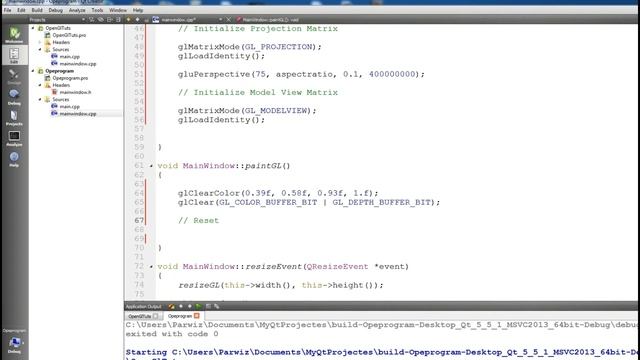Image resolution: width=640 pixels, height=360 pixels.
Task: Open the File menu
Action: (x=7, y=10)
